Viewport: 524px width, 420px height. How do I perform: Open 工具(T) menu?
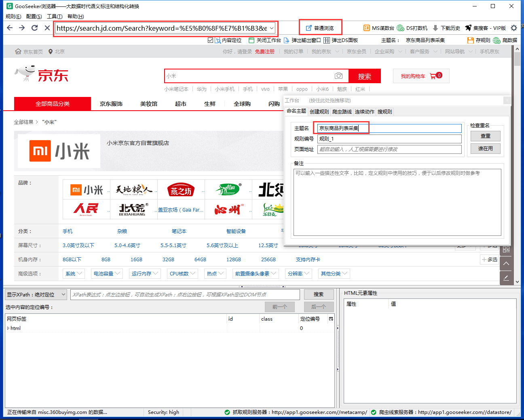coord(55,16)
